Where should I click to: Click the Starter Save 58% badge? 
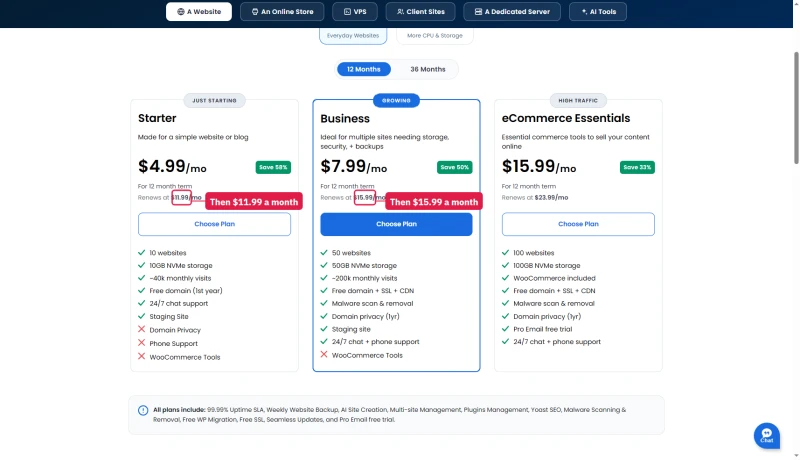[x=273, y=167]
